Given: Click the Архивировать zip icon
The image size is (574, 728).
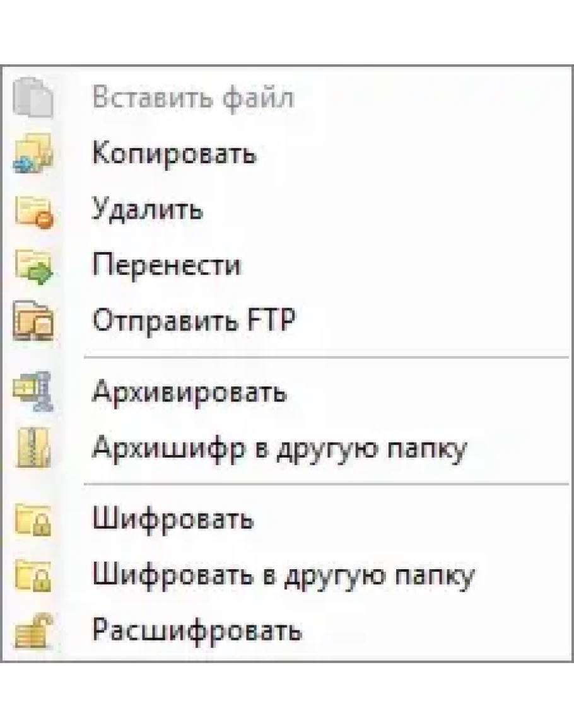Looking at the screenshot, I should point(33,393).
